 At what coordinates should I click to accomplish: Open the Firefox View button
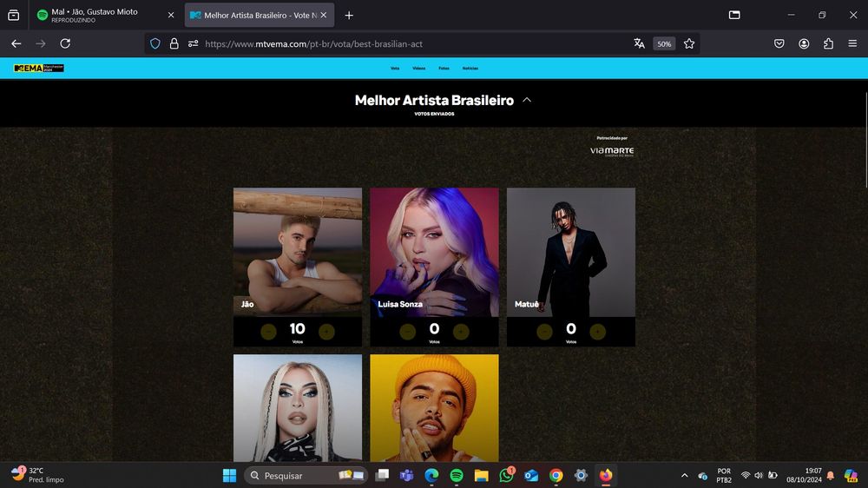pos(13,16)
